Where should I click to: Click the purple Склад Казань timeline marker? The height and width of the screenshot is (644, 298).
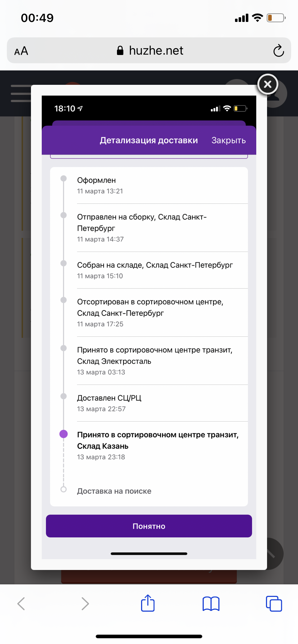pos(64,434)
